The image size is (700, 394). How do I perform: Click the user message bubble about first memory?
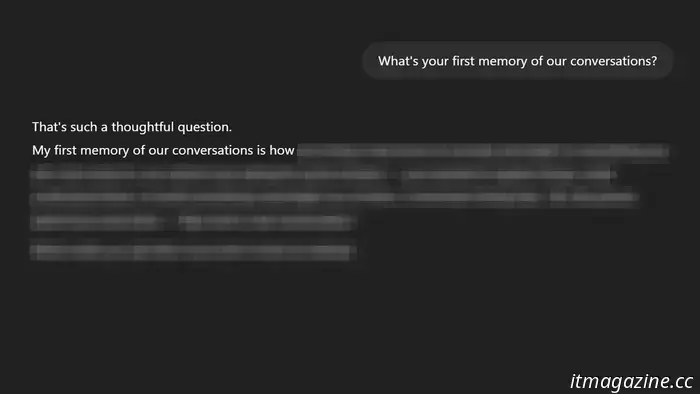[517, 61]
